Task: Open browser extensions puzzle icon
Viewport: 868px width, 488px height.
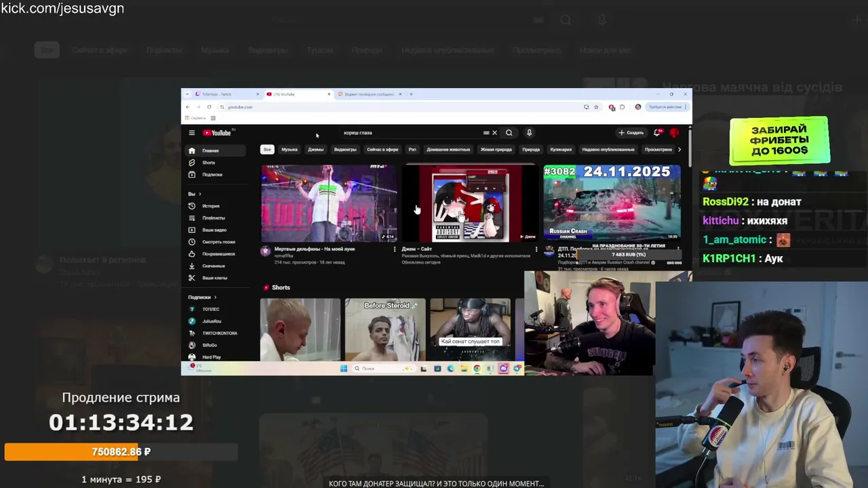Action: tap(623, 107)
